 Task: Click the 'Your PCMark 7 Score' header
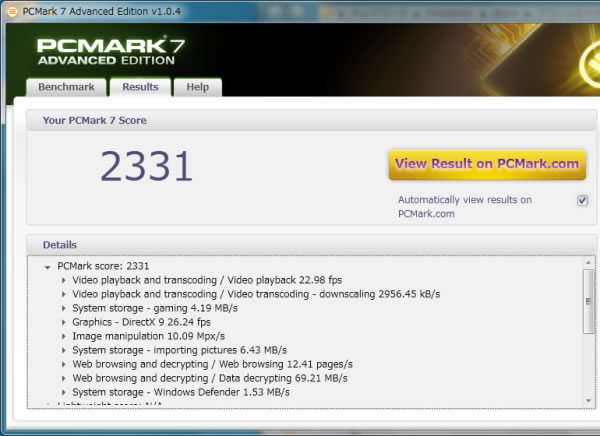coord(95,121)
